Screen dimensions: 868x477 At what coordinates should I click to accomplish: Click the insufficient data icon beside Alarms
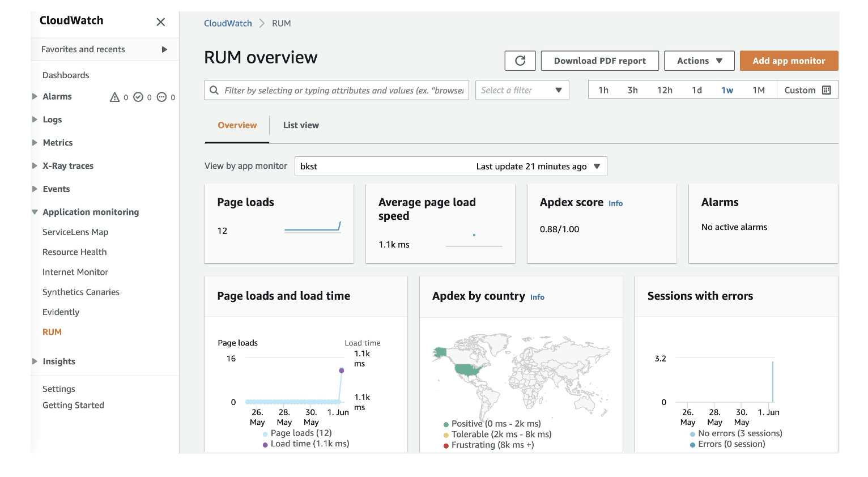click(163, 97)
